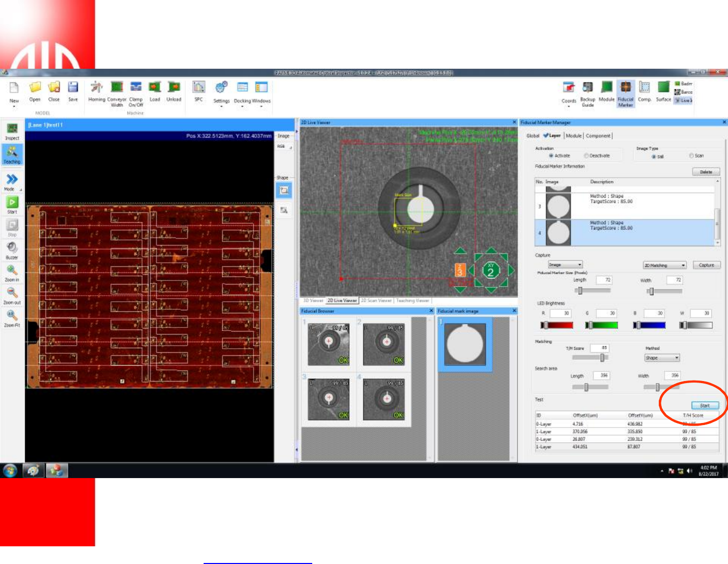Open the New model dropdown
This screenshot has height=564, width=728.
(14, 107)
